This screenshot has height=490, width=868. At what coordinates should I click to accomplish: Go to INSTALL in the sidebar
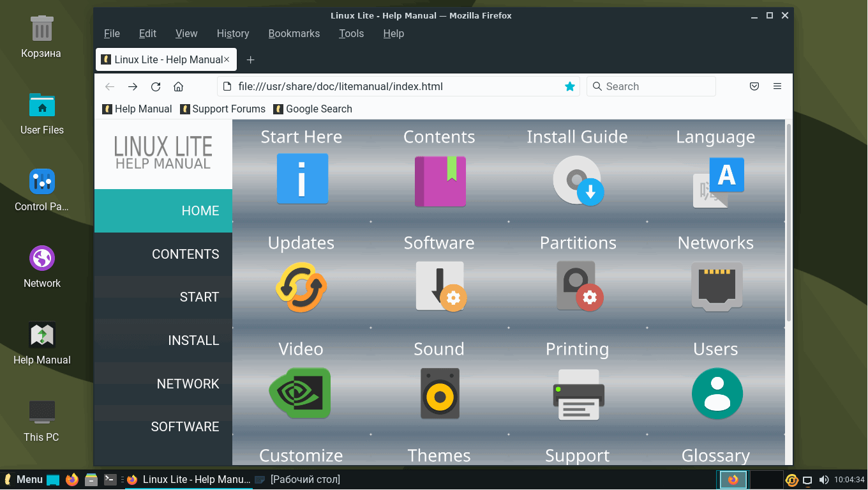pyautogui.click(x=163, y=341)
